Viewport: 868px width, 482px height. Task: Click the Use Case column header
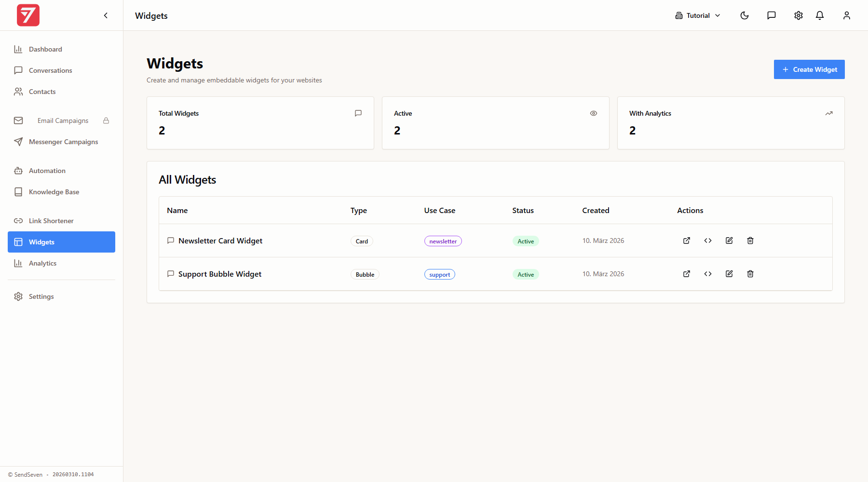click(x=440, y=210)
